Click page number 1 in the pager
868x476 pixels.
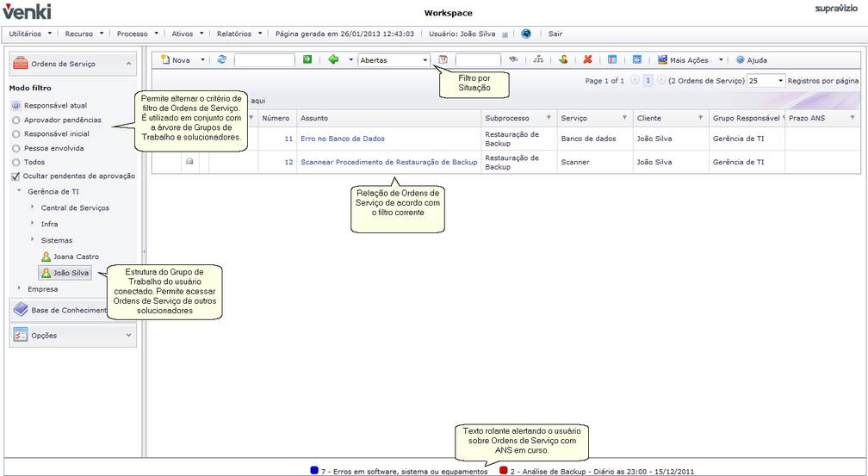coord(648,81)
